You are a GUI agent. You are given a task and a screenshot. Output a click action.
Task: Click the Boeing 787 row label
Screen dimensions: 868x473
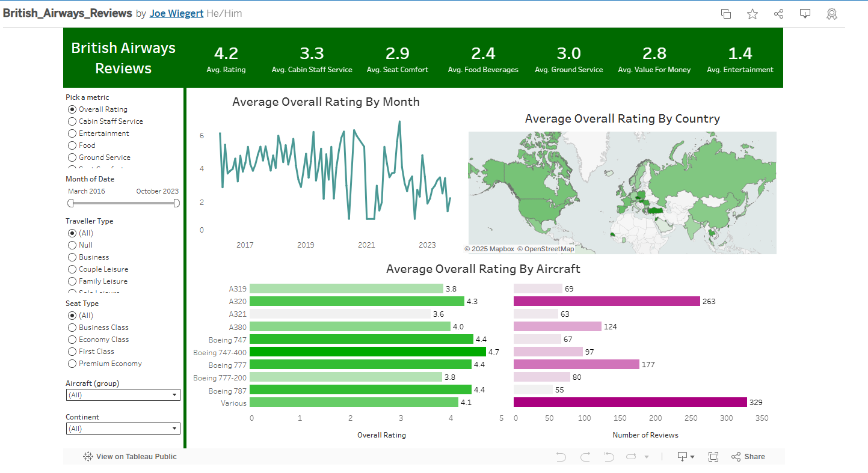point(227,390)
